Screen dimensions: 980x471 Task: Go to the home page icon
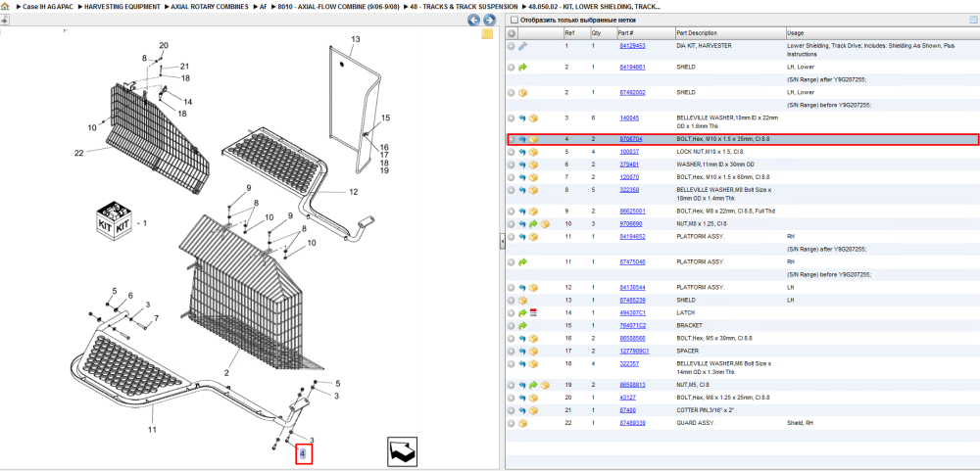[5, 6]
